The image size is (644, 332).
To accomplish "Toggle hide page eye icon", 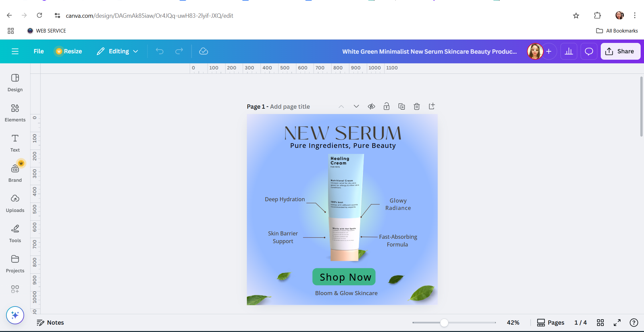I will (x=371, y=107).
